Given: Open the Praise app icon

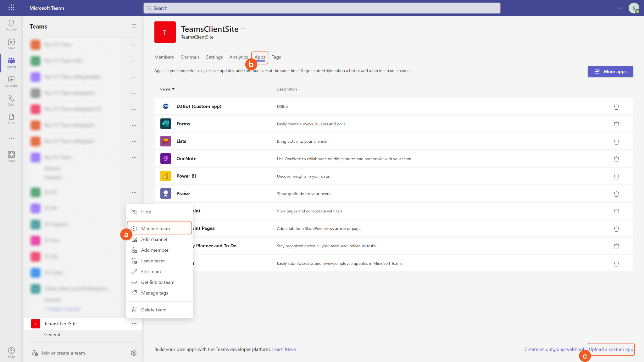Looking at the screenshot, I should coord(166,194).
